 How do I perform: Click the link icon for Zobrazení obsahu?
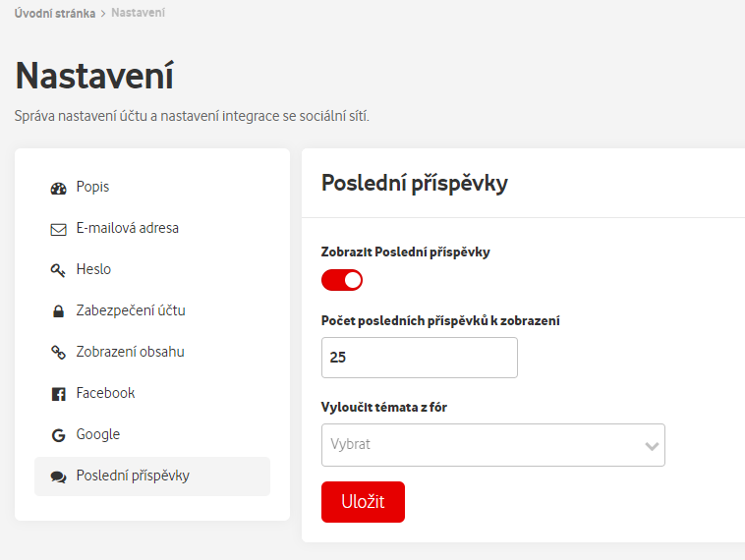point(58,353)
